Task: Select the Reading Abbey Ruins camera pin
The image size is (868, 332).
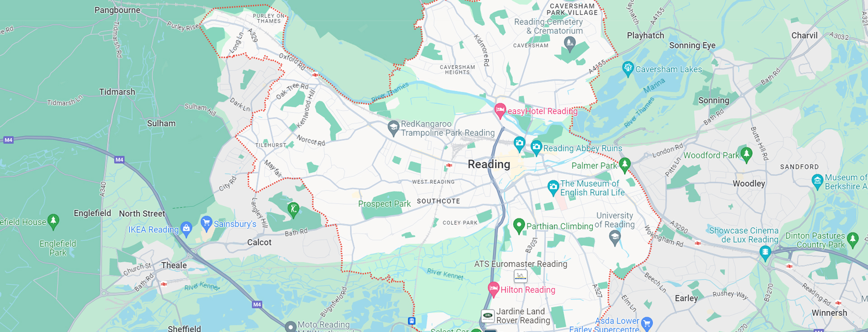Action: click(x=536, y=147)
